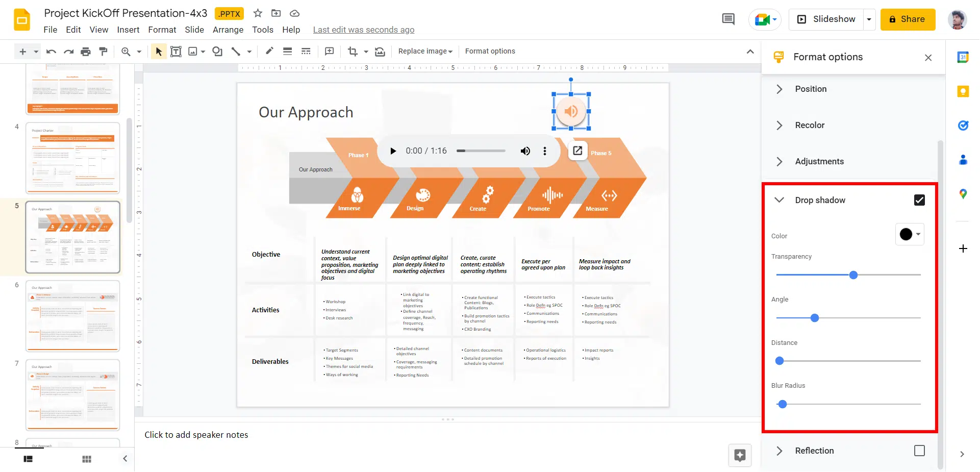Open the Insert menu
Image resolution: width=980 pixels, height=472 pixels.
(128, 30)
